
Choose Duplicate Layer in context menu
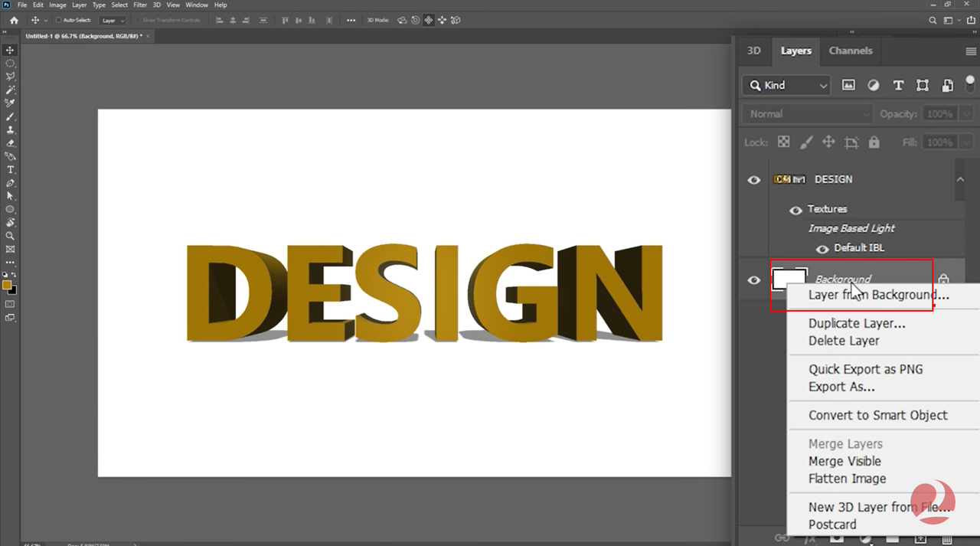point(857,323)
